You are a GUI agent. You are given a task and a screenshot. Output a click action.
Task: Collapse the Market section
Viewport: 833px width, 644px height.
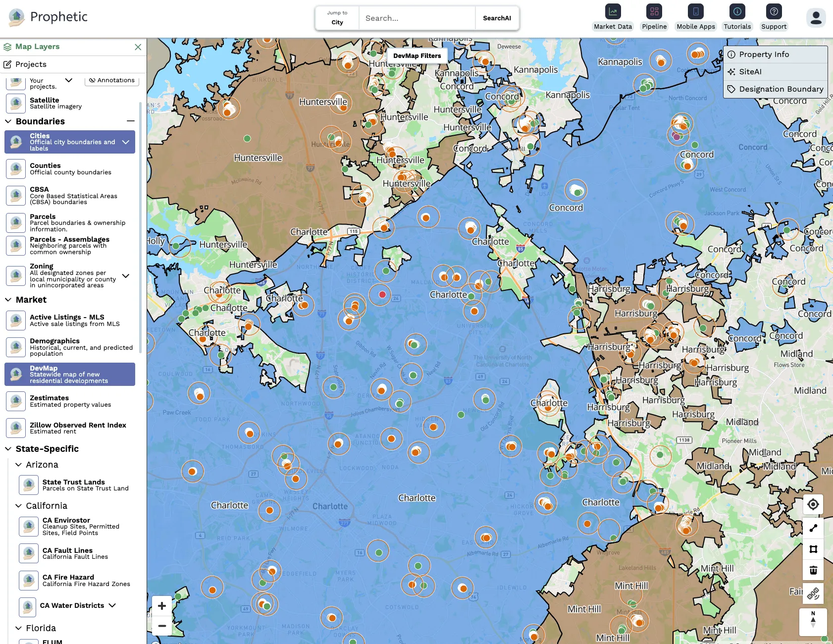[x=8, y=300]
